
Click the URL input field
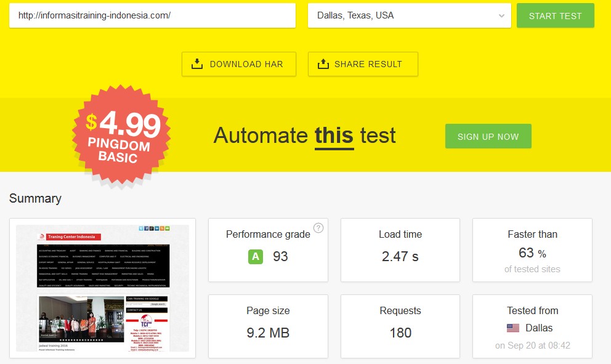[152, 15]
